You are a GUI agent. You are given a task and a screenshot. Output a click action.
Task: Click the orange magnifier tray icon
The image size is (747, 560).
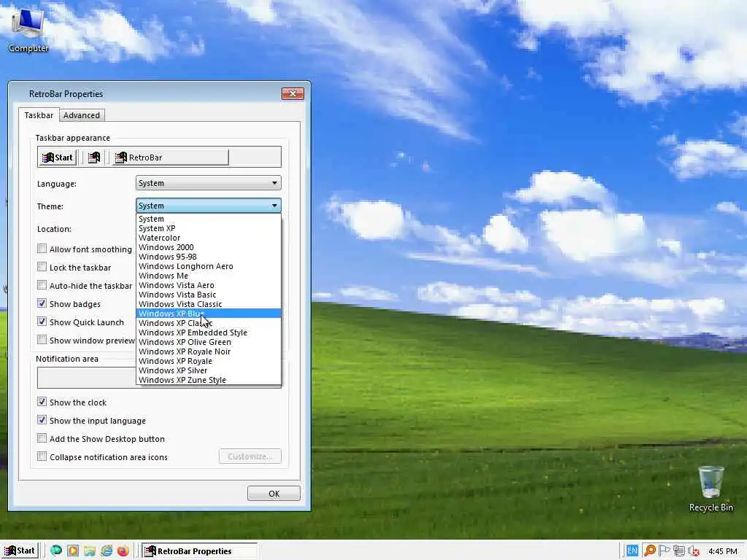pos(649,551)
